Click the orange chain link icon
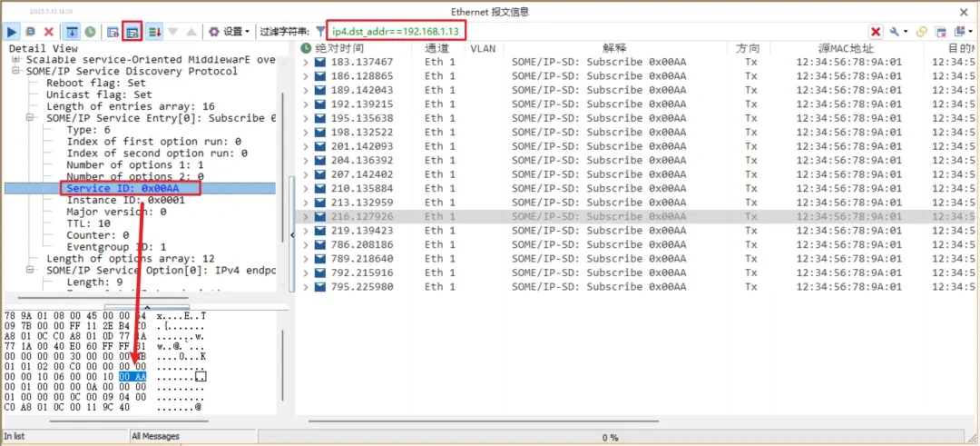This screenshot has width=980, height=446. tap(922, 32)
